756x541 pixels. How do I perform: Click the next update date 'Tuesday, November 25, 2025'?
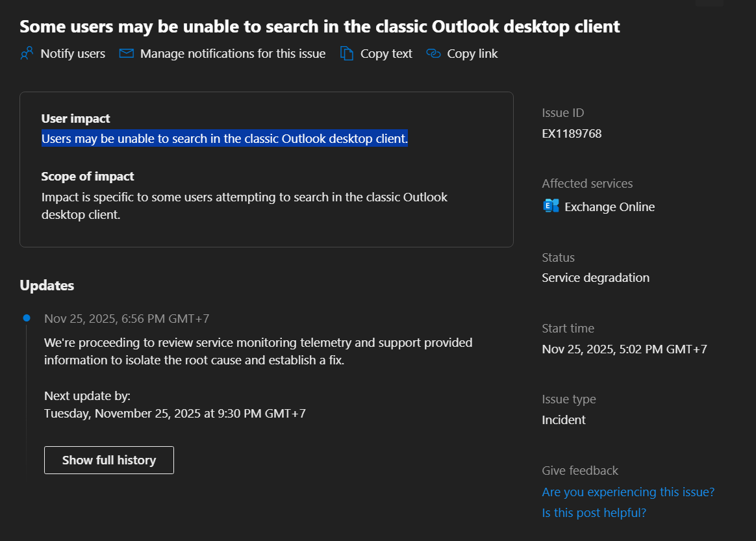(122, 413)
